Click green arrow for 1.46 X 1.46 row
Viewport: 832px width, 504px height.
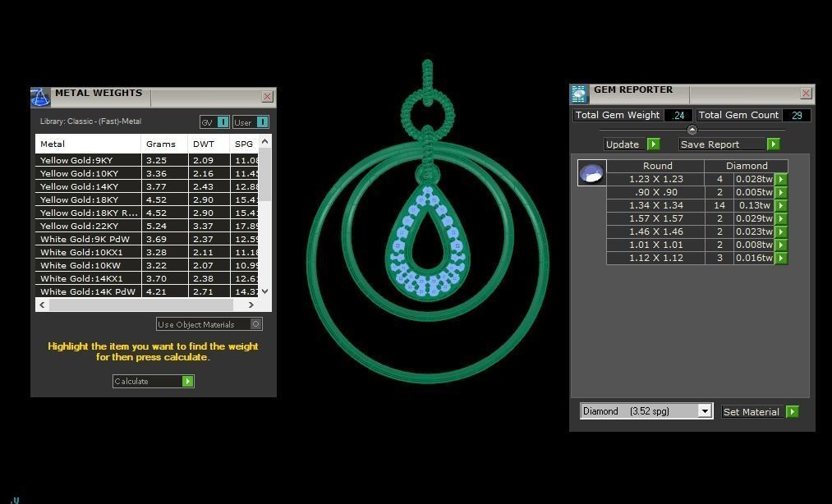tap(781, 231)
